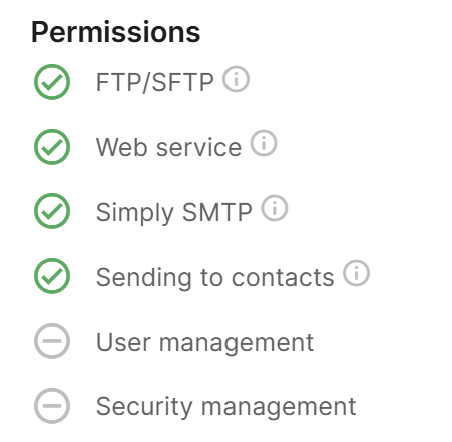Click the word 'SMTP' in Simply SMTP
The width and height of the screenshot is (452, 442).
click(217, 212)
